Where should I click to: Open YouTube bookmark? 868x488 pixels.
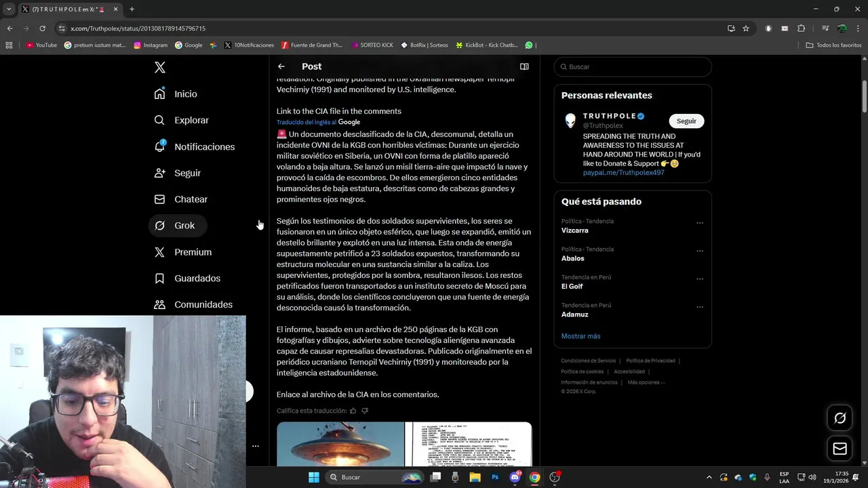[41, 45]
